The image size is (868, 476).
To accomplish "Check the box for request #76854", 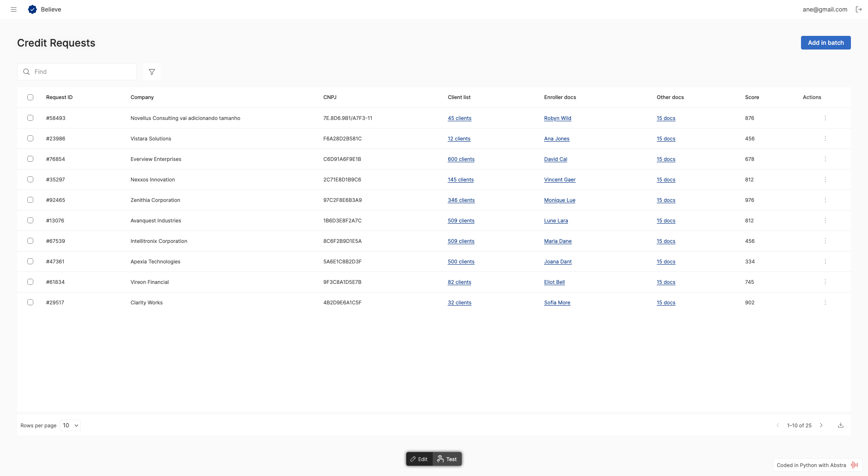I will click(x=30, y=159).
